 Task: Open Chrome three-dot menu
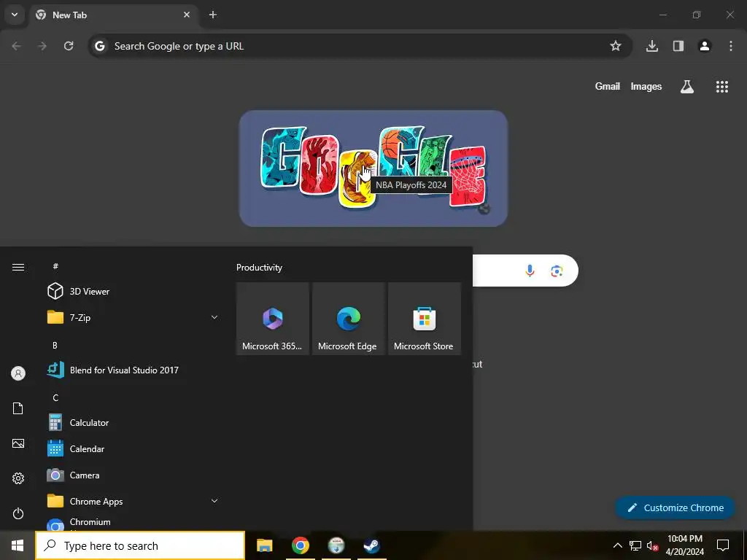[731, 46]
